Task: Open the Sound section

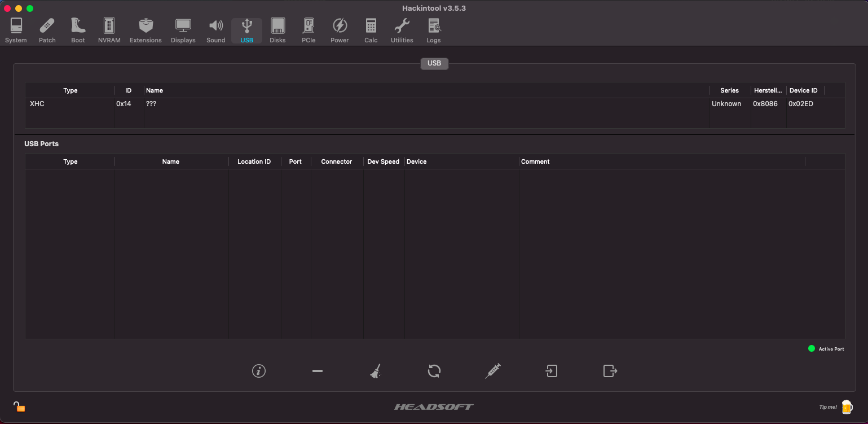Action: click(x=215, y=30)
